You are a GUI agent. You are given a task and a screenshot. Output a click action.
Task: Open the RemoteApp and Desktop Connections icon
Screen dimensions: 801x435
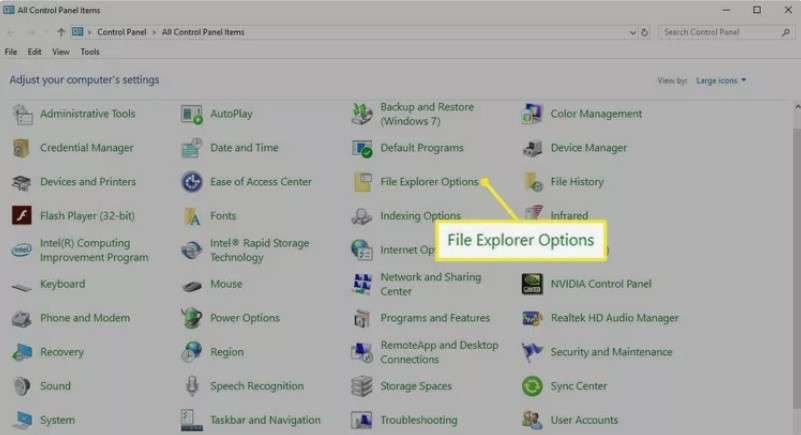362,352
